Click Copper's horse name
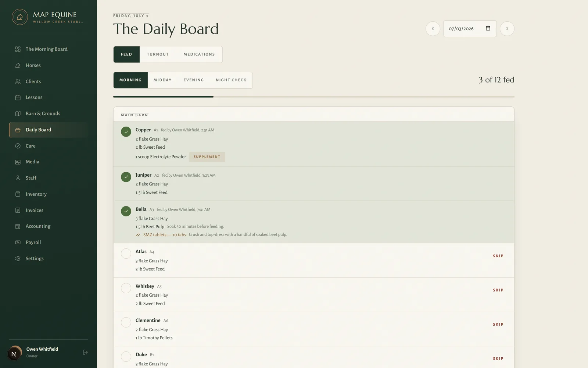 coord(143,130)
